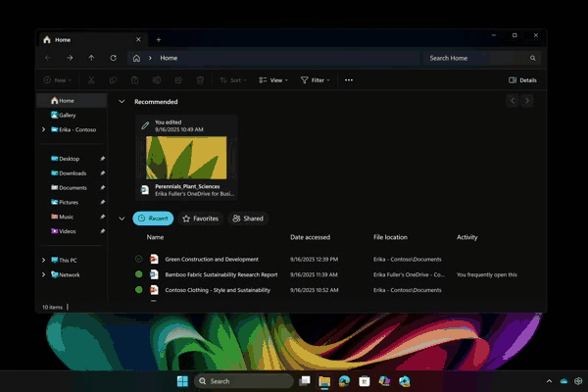Unpin Downloads using its pin icon
This screenshot has height=392, width=588.
click(102, 172)
